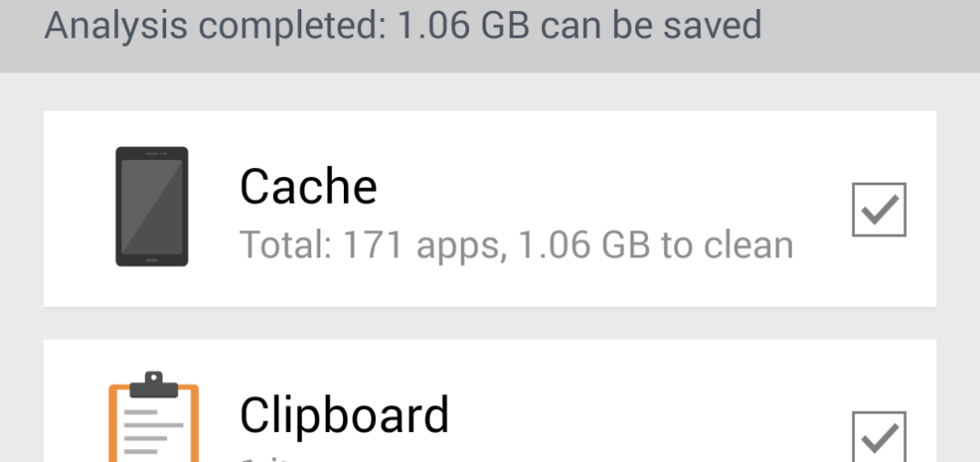
Task: Click the word 'Analysis' in the top bar
Action: point(116,26)
